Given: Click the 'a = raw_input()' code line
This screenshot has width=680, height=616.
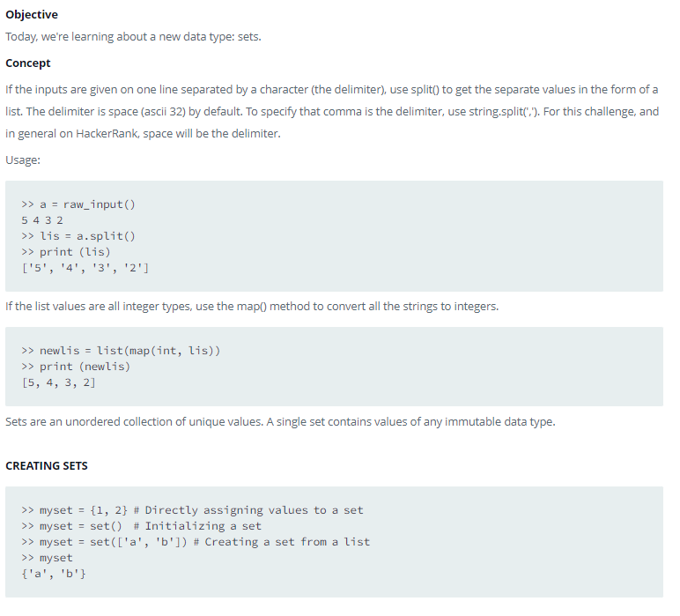Looking at the screenshot, I should tap(78, 204).
